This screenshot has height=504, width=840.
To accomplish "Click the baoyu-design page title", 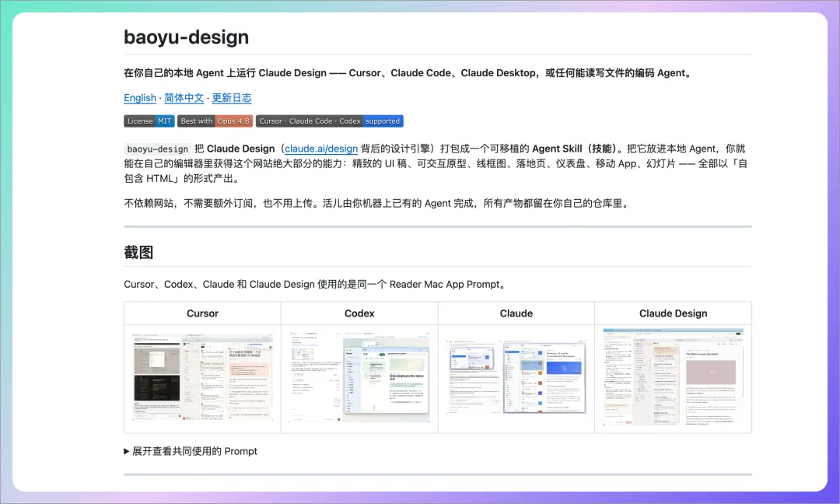I will (187, 37).
